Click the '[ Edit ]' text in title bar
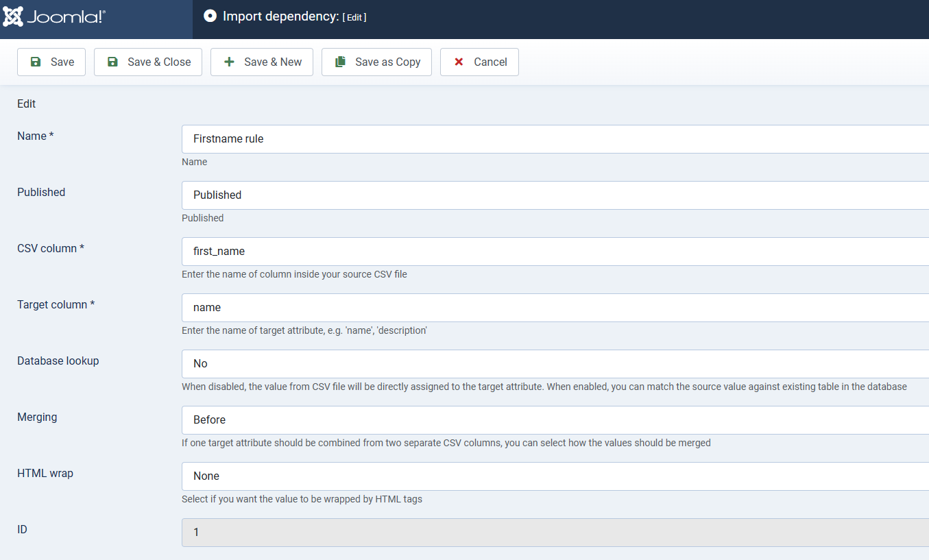929x560 pixels. pos(354,18)
